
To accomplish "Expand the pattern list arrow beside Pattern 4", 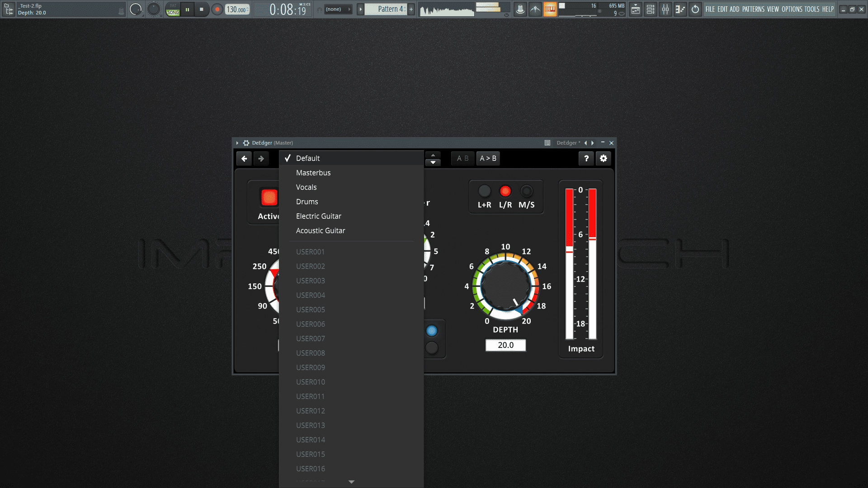I will pos(360,9).
